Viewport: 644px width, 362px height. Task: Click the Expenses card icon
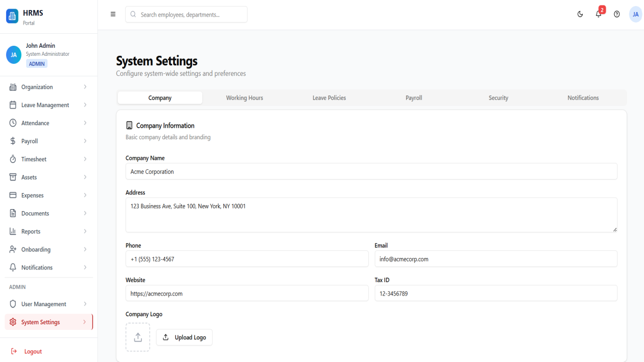tap(13, 196)
